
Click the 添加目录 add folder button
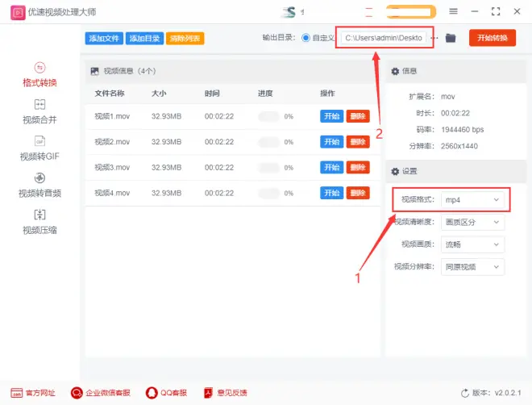tap(144, 38)
